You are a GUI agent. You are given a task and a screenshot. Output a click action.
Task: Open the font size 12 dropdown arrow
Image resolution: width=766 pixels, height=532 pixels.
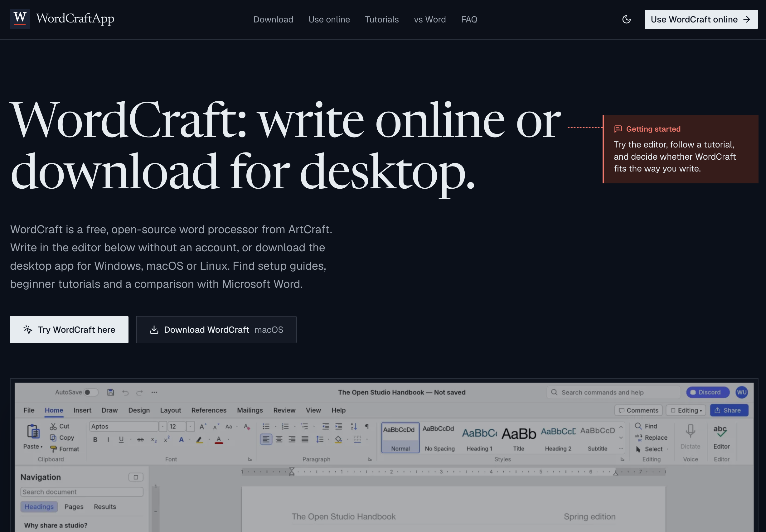pyautogui.click(x=190, y=426)
